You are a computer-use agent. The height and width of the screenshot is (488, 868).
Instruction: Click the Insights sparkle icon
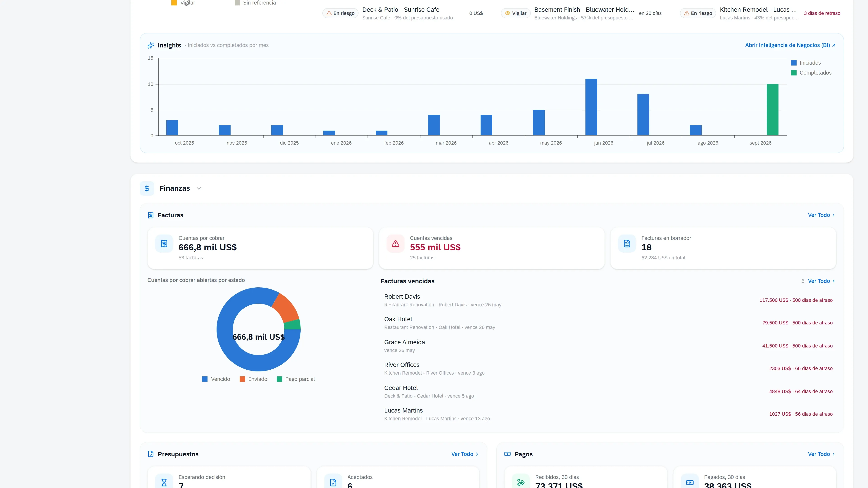point(151,45)
